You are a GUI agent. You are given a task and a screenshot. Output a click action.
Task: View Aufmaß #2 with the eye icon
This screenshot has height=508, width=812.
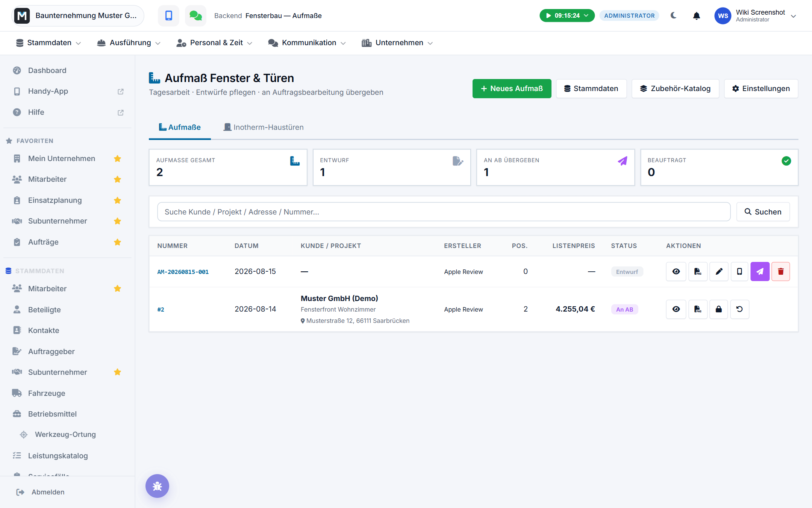tap(676, 309)
